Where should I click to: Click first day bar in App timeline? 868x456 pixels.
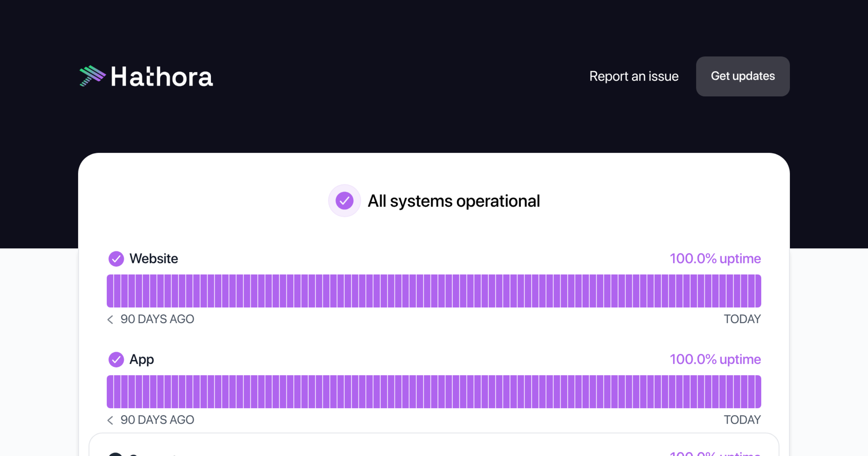(110, 392)
